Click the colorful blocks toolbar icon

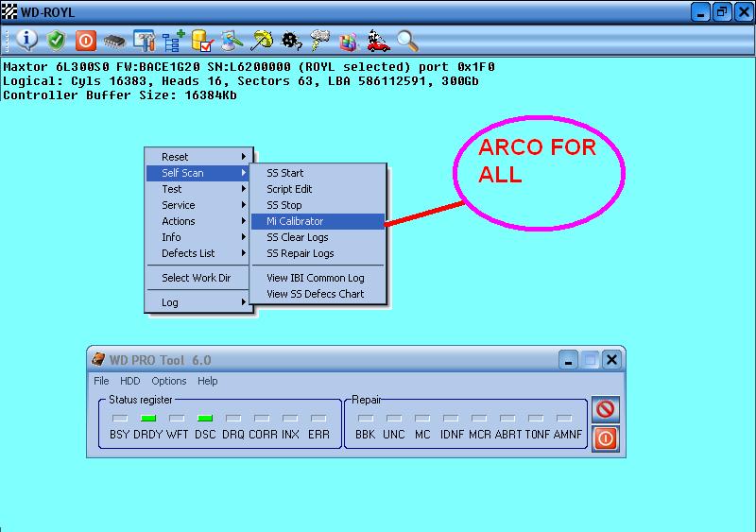tap(349, 42)
